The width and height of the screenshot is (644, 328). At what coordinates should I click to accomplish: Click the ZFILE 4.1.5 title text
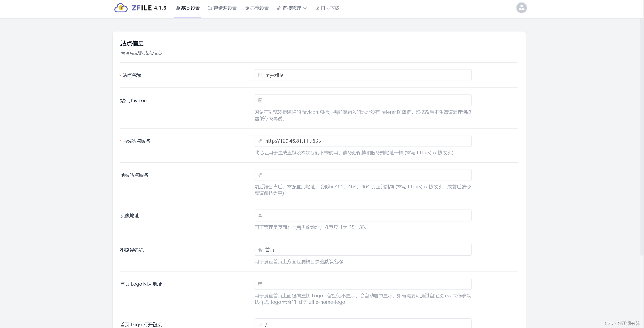[149, 8]
